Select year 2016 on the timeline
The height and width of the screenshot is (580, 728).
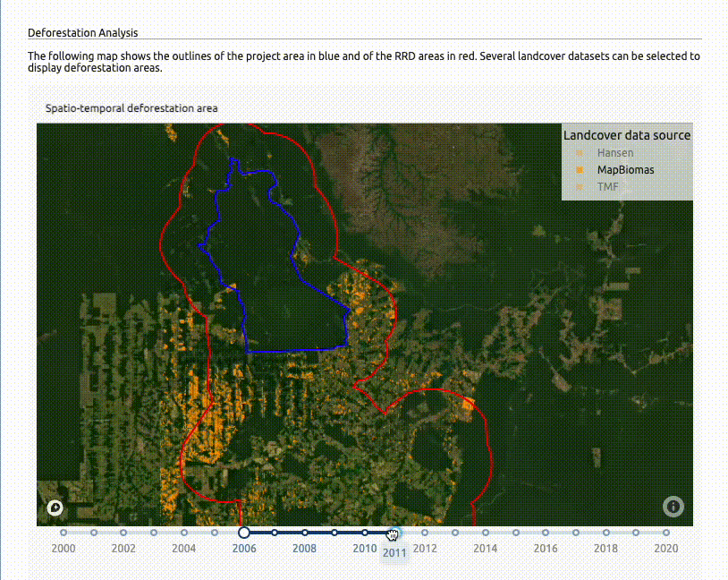[x=546, y=533]
